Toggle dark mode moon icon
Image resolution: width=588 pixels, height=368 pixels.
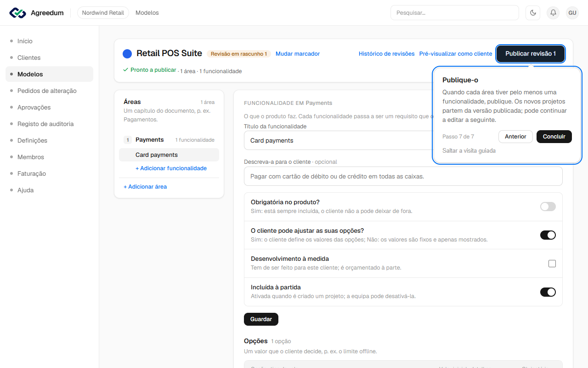pyautogui.click(x=533, y=13)
